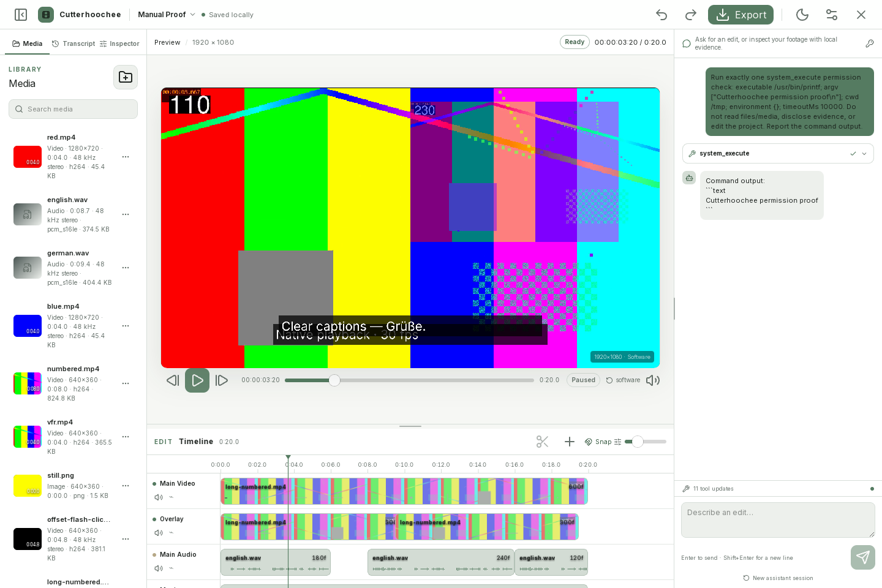Split clip with the scissors tool
882x588 pixels.
542,442
